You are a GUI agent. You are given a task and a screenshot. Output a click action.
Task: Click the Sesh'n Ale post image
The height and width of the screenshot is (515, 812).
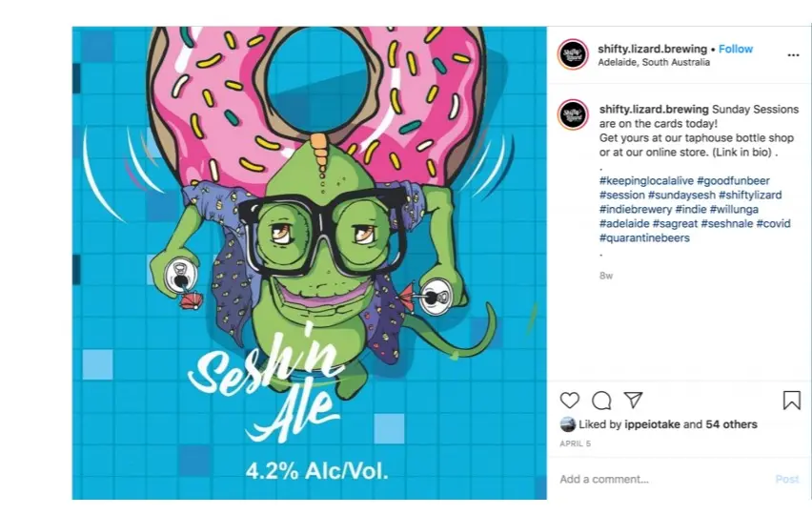click(309, 262)
